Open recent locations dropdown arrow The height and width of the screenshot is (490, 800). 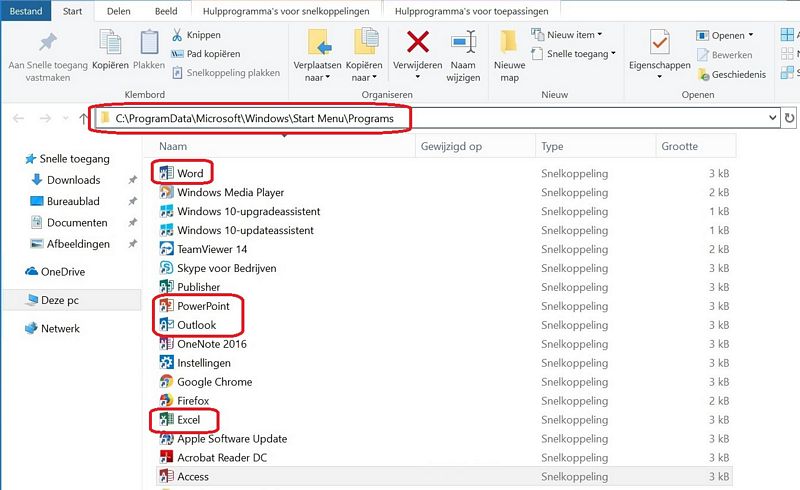coord(65,118)
